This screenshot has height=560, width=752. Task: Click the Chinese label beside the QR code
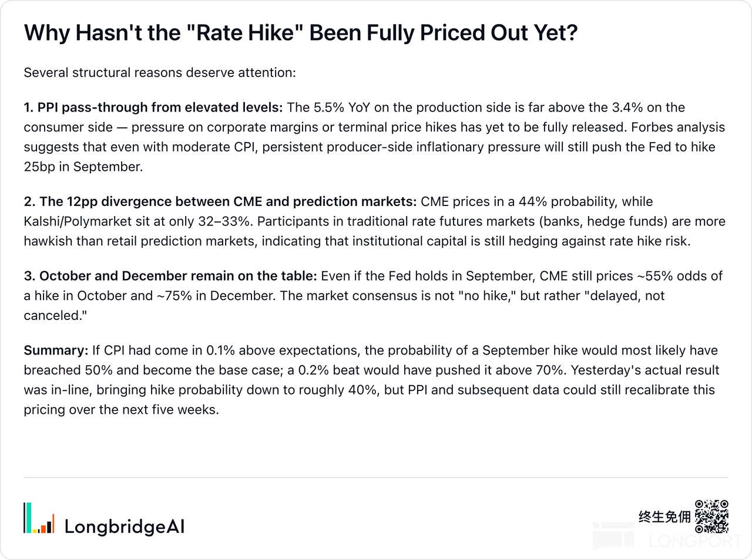pyautogui.click(x=664, y=517)
